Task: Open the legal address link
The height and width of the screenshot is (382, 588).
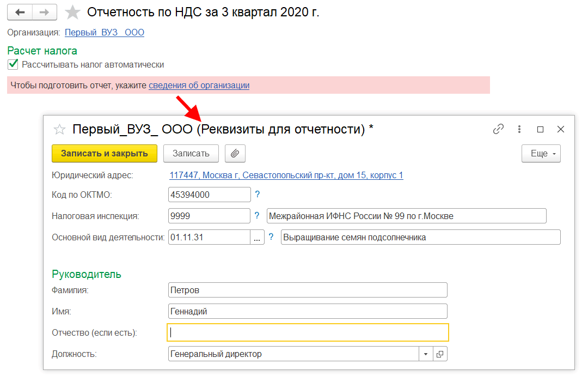Action: coord(286,175)
